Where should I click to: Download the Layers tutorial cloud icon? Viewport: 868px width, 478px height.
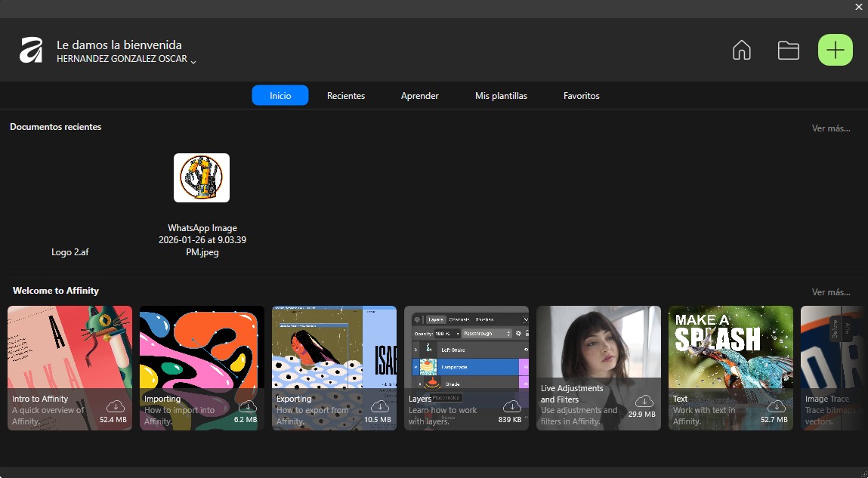pyautogui.click(x=512, y=406)
